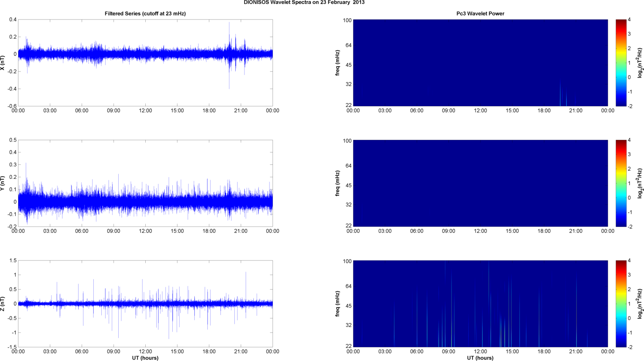The height and width of the screenshot is (361, 644).
Task: Click the -0.6 tick on the X (nT) axis
Action: point(12,106)
